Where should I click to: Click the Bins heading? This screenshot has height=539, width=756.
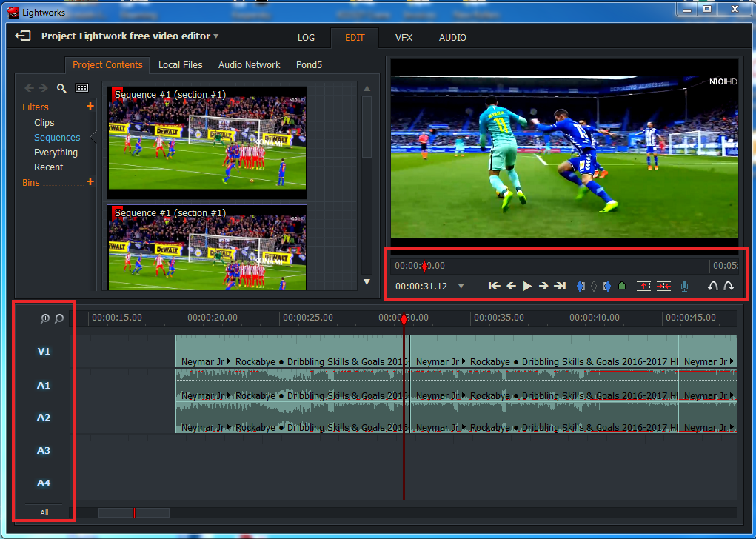coord(31,183)
